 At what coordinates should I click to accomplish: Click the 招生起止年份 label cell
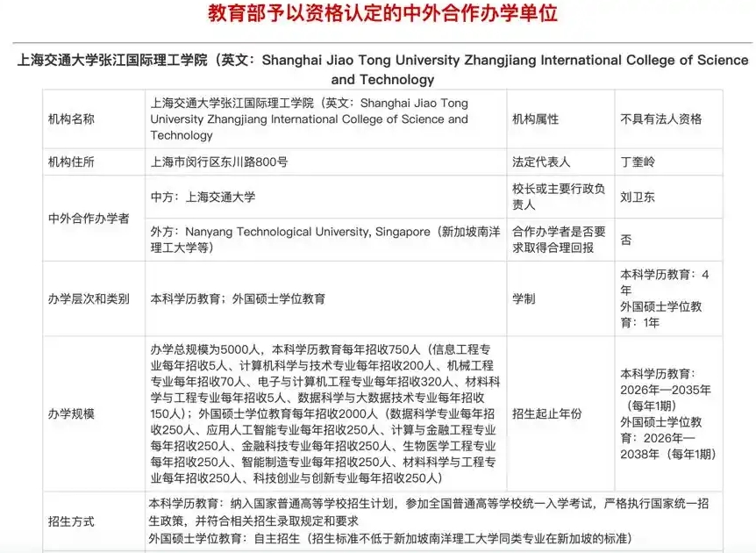coord(547,413)
